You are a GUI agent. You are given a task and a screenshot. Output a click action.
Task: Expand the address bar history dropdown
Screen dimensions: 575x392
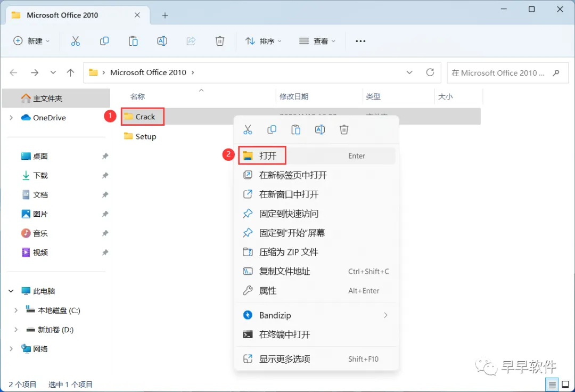click(409, 72)
